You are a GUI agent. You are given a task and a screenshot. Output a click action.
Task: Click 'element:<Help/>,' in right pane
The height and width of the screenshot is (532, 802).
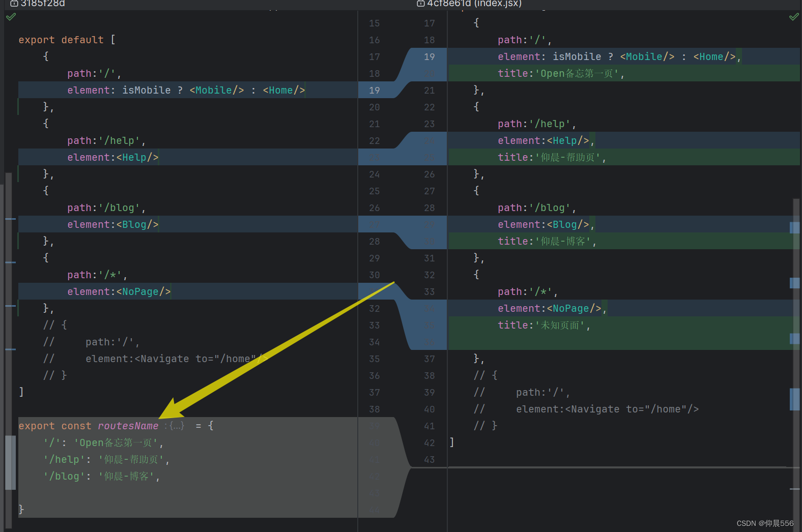(x=547, y=140)
